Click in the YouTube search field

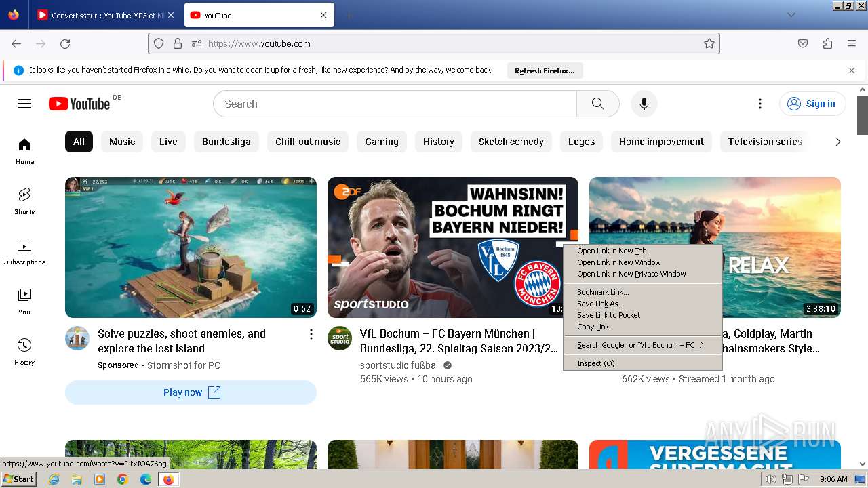point(395,104)
